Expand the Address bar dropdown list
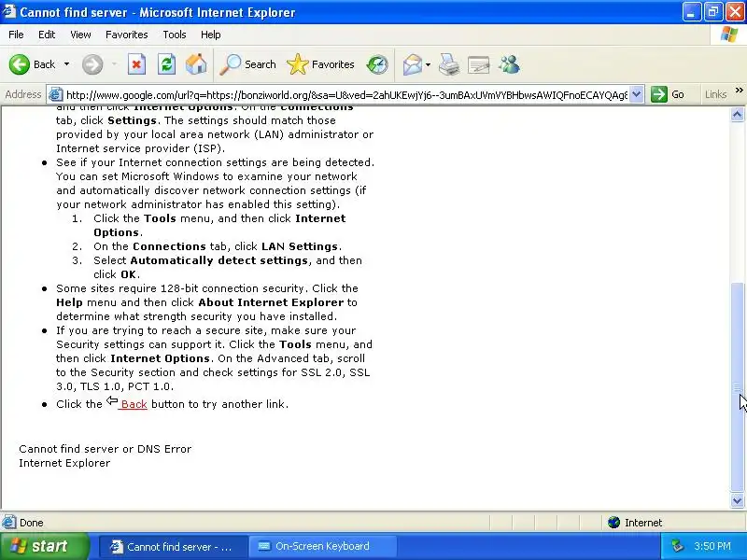This screenshot has width=747, height=560. (x=637, y=94)
